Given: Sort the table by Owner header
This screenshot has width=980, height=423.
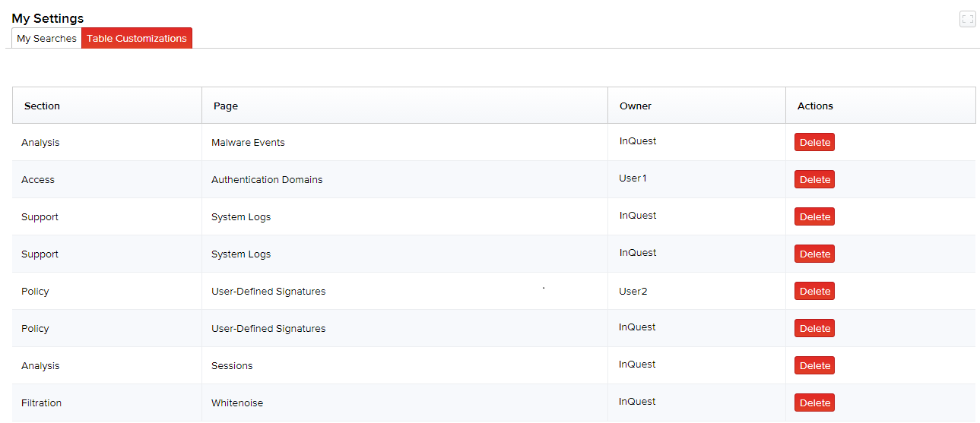Looking at the screenshot, I should click(x=636, y=106).
